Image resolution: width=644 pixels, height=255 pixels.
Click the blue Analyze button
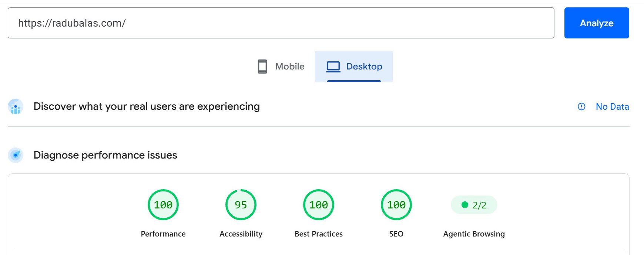pos(597,23)
